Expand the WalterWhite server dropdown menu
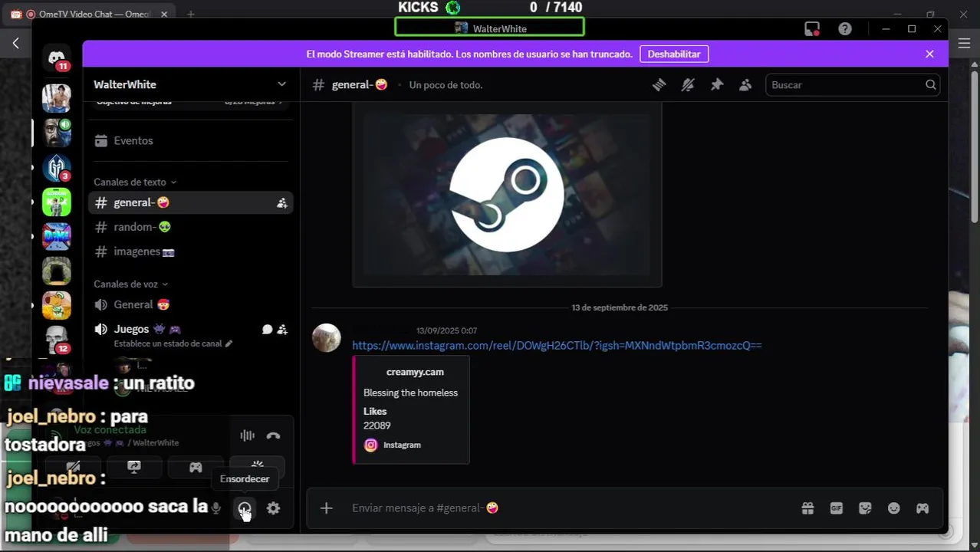Image resolution: width=980 pixels, height=552 pixels. tap(281, 84)
